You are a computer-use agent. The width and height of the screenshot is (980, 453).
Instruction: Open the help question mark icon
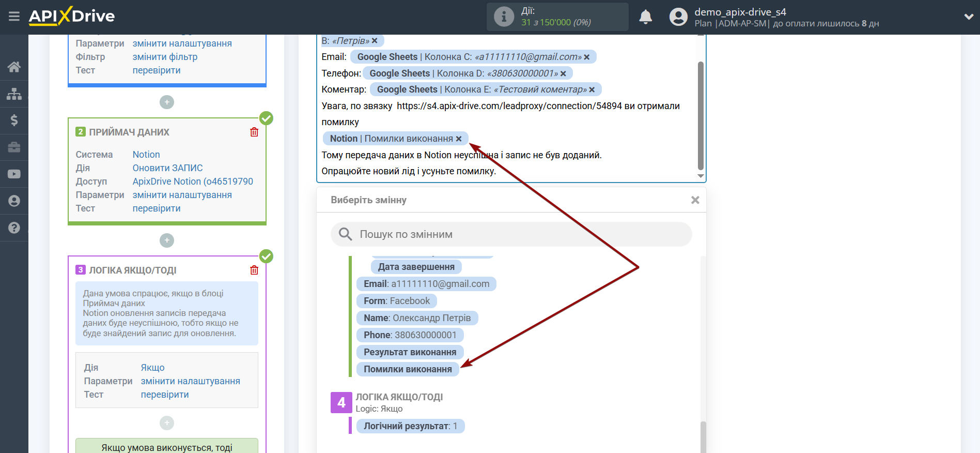(x=14, y=228)
